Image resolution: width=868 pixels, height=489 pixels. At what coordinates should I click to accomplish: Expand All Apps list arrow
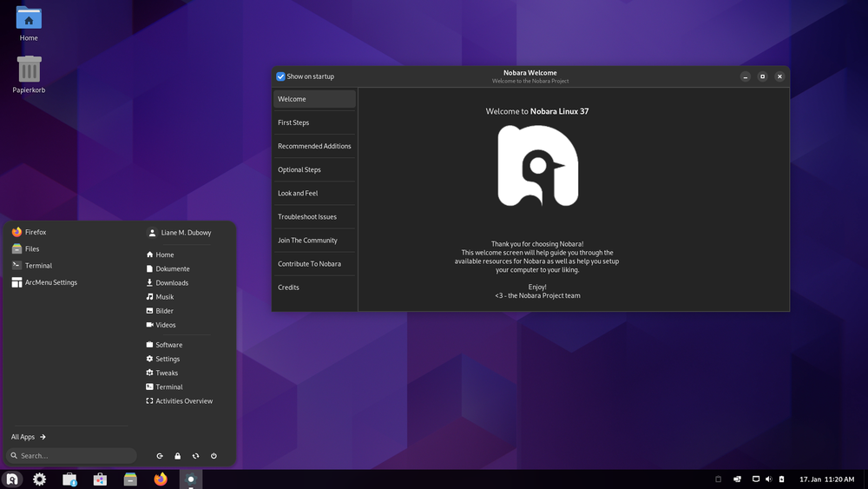tap(43, 437)
